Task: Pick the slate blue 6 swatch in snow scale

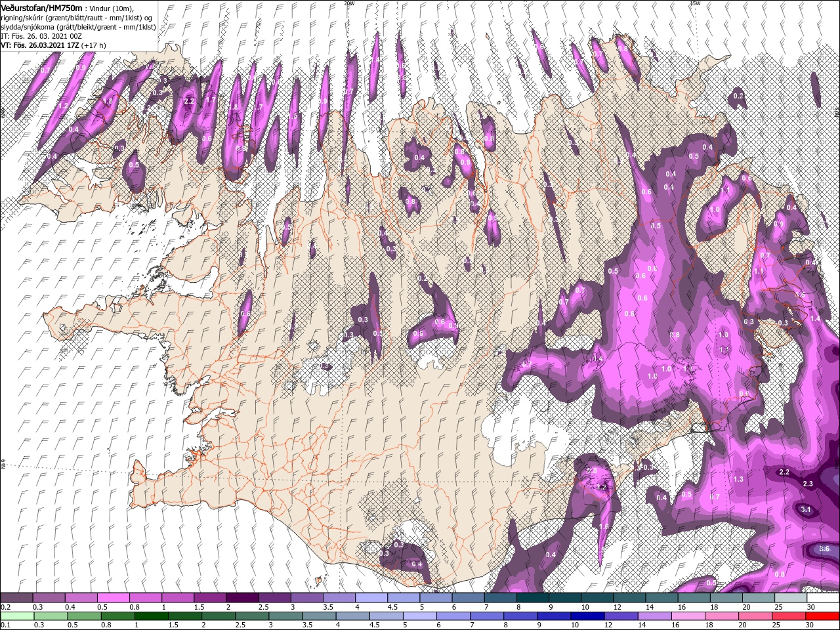Action: point(469,598)
